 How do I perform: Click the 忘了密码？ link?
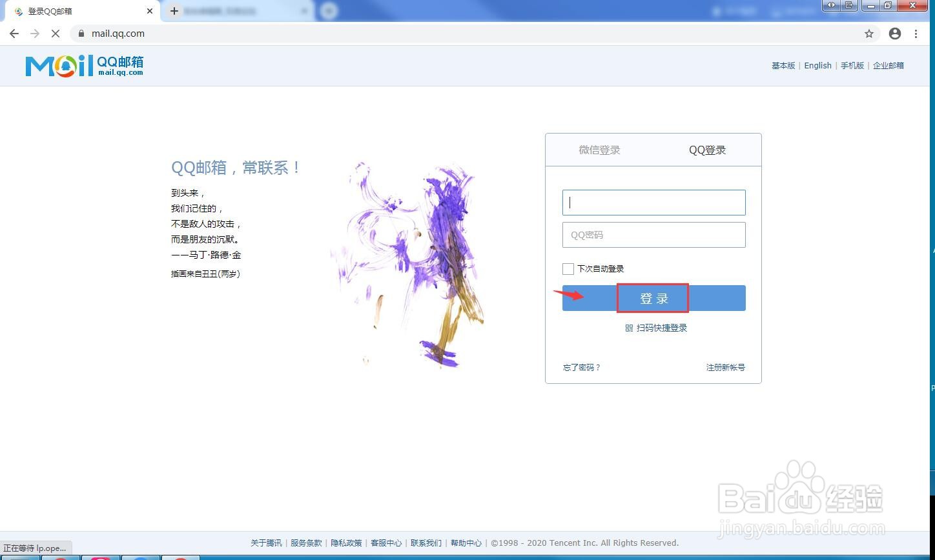pyautogui.click(x=582, y=367)
